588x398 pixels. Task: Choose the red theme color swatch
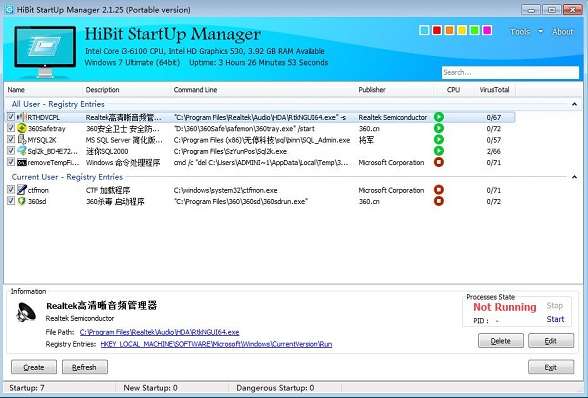click(x=437, y=30)
